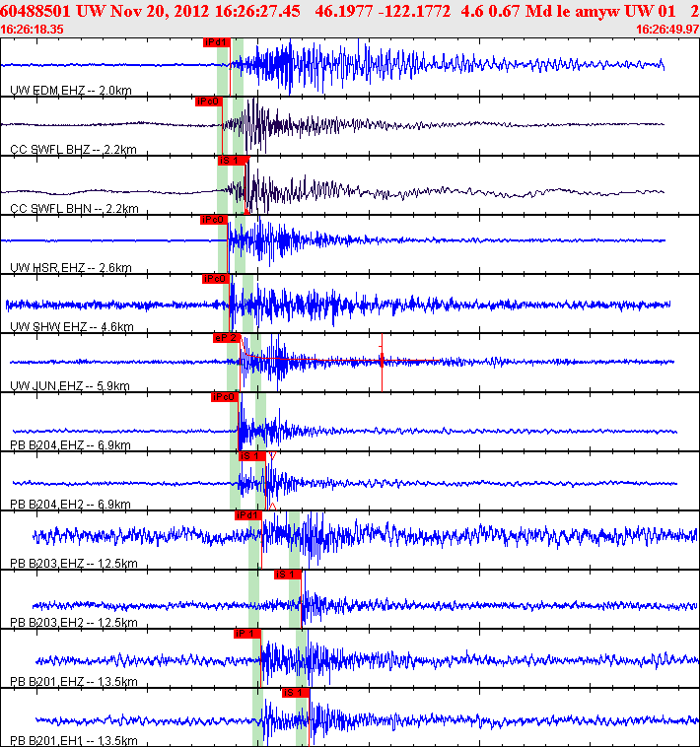Image resolution: width=700 pixels, height=747 pixels.
Task: Select the iPc0 pick marker on UW HSR trace
Action: click(214, 220)
